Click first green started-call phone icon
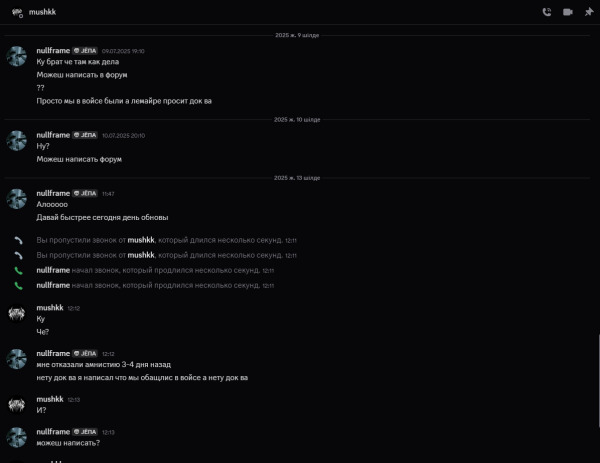 [18, 271]
